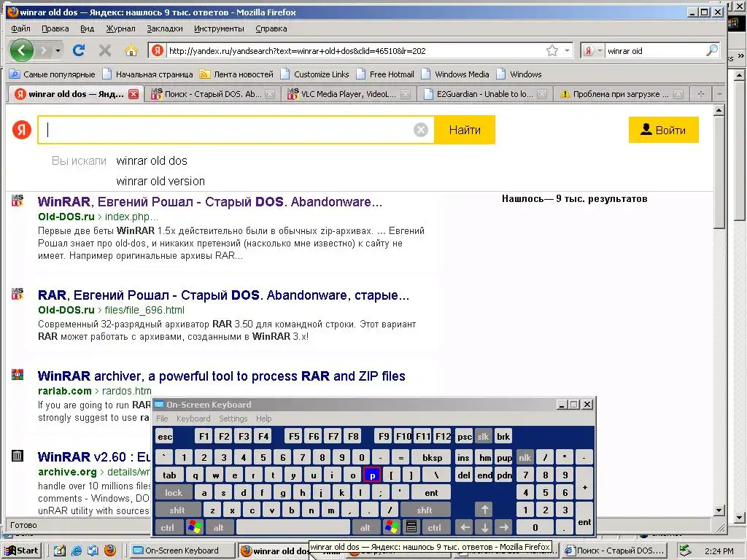This screenshot has width=747, height=560.
Task: Open the list all tabs dropdown
Action: click(719, 94)
